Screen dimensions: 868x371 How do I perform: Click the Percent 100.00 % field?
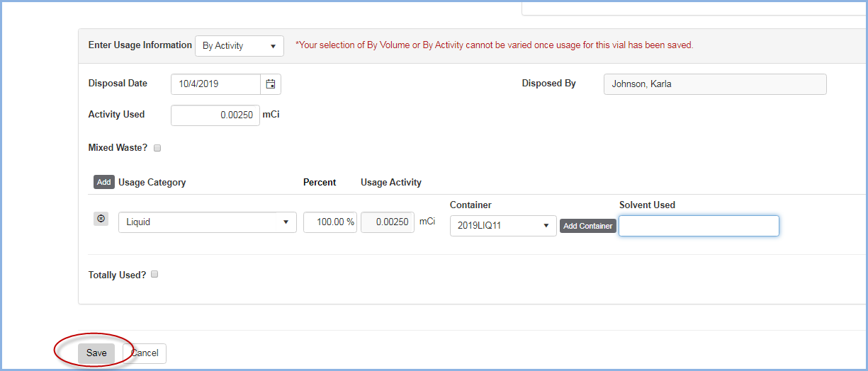point(330,222)
